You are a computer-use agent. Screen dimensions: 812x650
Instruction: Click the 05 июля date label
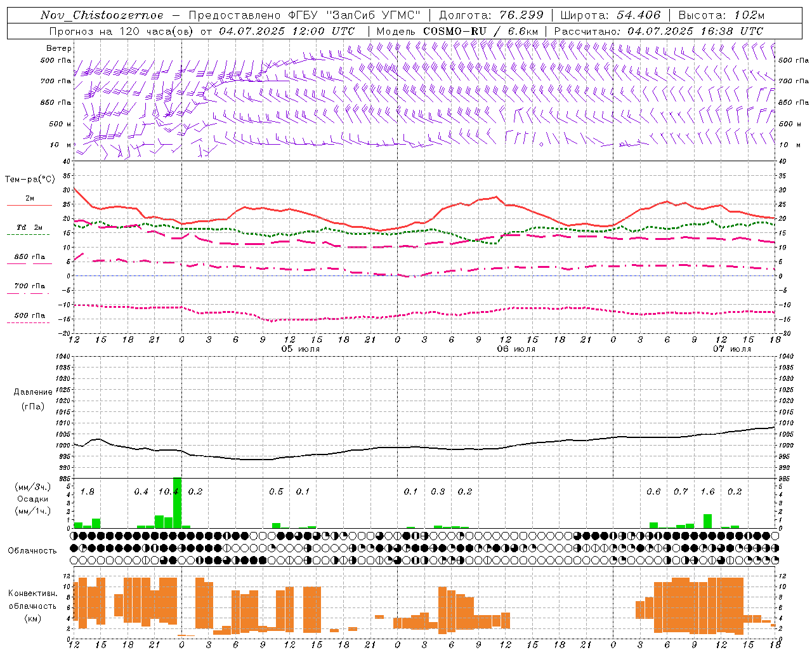point(301,349)
